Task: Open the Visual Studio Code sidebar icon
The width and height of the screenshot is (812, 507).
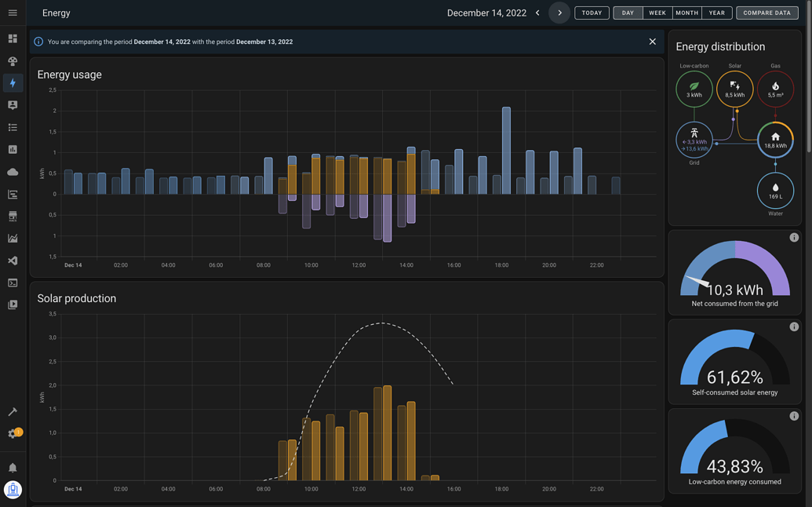Action: point(13,261)
